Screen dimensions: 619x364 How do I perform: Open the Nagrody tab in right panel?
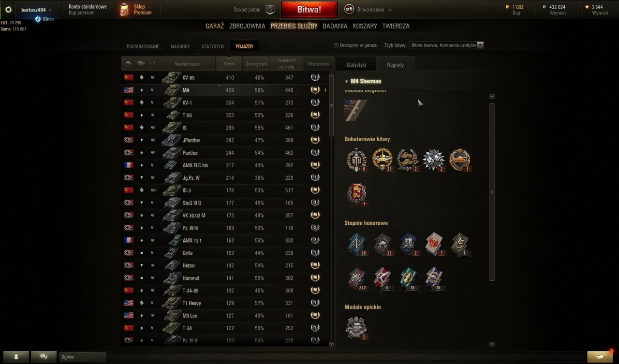(395, 64)
